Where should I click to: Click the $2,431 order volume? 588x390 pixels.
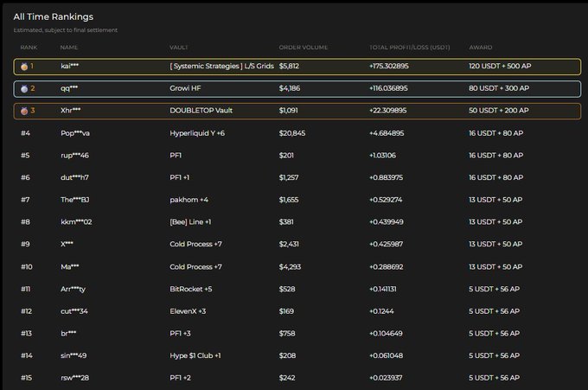point(289,244)
